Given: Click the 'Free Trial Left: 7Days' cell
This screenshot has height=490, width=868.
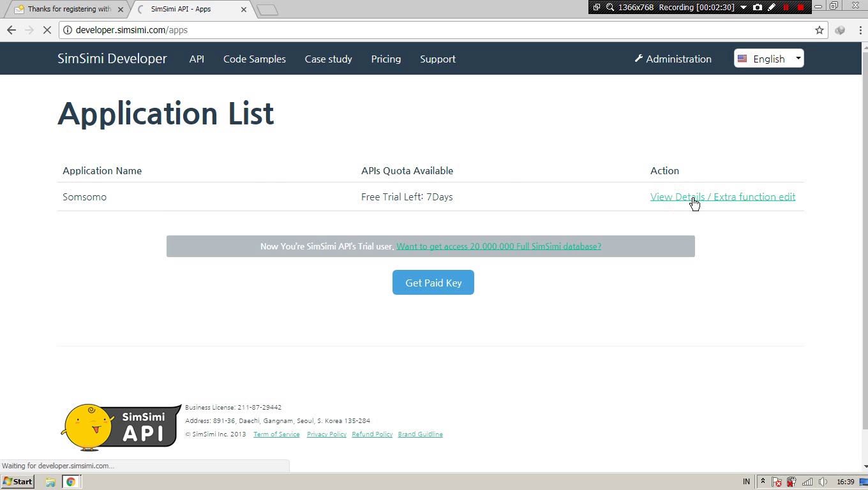Looking at the screenshot, I should (407, 197).
